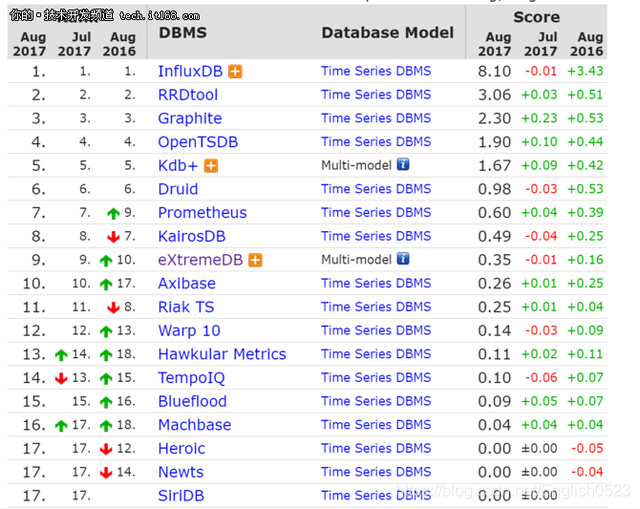Image resolution: width=640 pixels, height=509 pixels.
Task: Click the Multi-model text in Kdb+ row
Action: pos(356,165)
